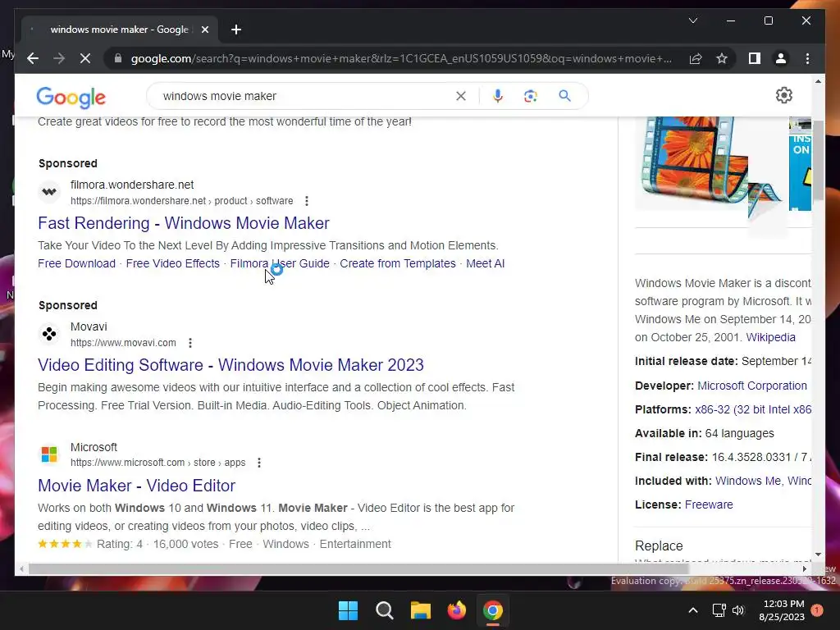840x630 pixels.
Task: Open the Freeware license link
Action: point(708,504)
